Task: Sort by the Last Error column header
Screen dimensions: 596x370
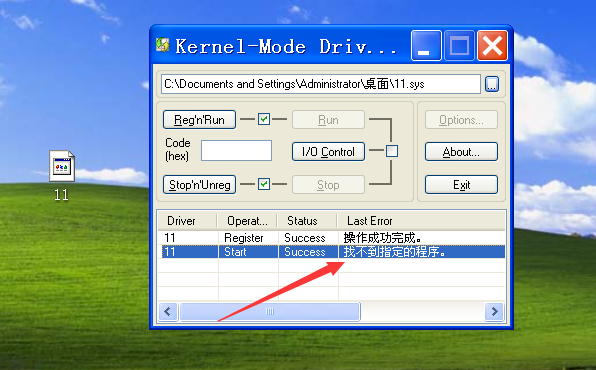Action: [x=421, y=221]
